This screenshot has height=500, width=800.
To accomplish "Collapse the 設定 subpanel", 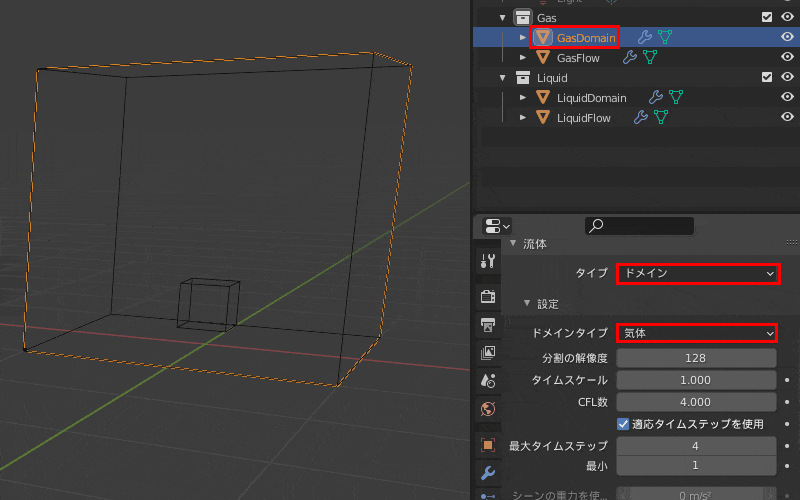I will 527,304.
